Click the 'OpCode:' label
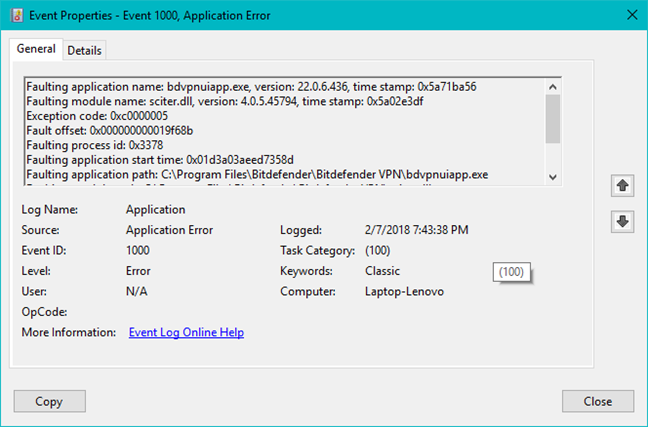 [44, 312]
